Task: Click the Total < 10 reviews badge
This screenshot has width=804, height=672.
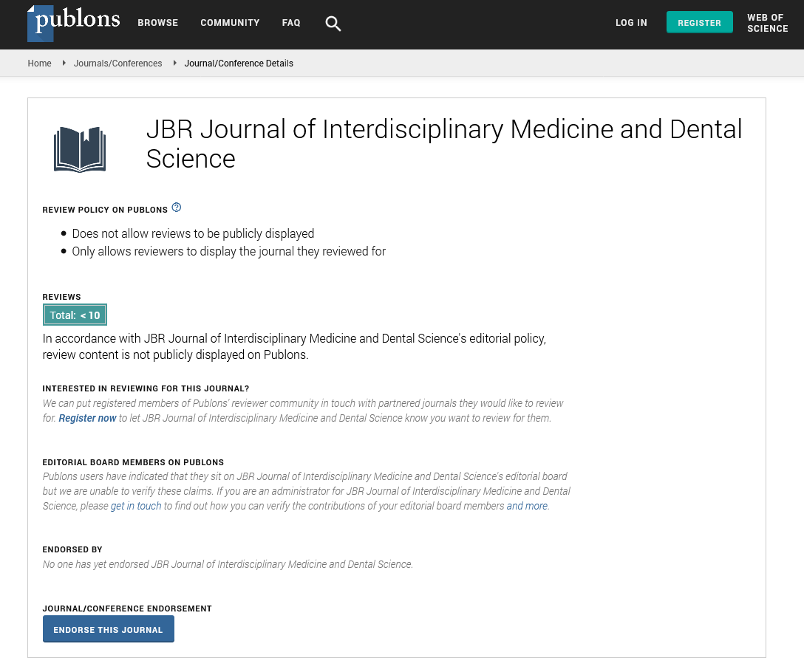Action: click(75, 315)
